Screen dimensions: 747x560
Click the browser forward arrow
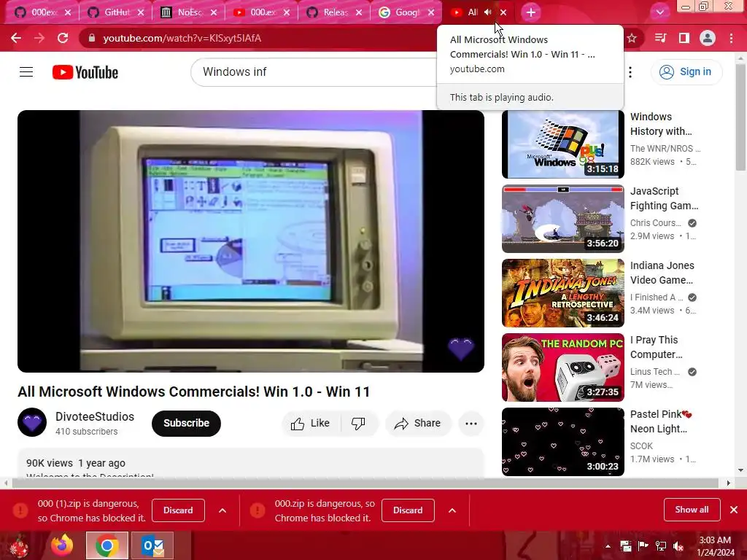coord(39,38)
